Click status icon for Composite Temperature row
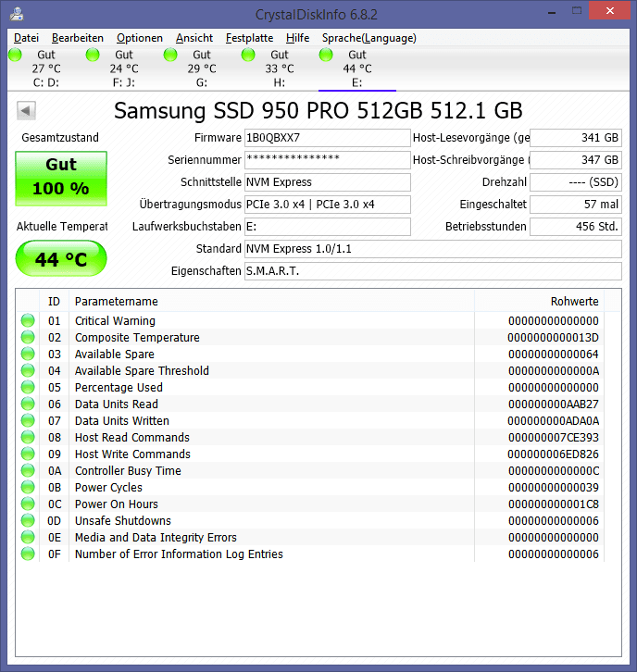 28,337
